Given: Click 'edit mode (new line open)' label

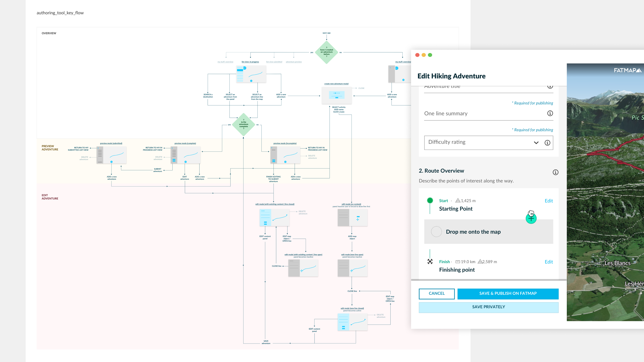Looking at the screenshot, I should pyautogui.click(x=352, y=255).
